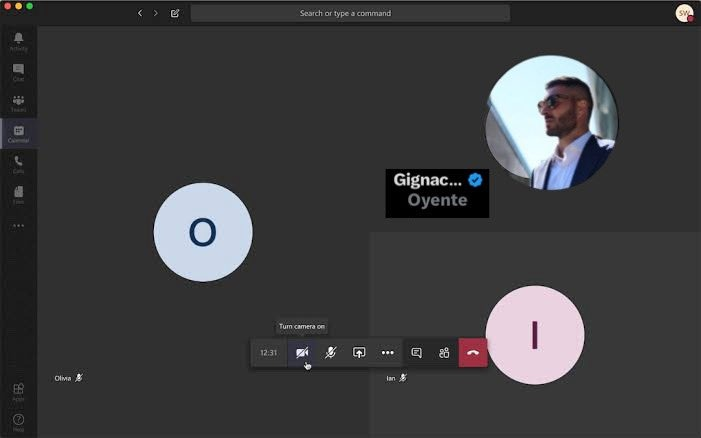Click Ian's muted microphone indicator
Image resolution: width=701 pixels, height=438 pixels.
[403, 378]
